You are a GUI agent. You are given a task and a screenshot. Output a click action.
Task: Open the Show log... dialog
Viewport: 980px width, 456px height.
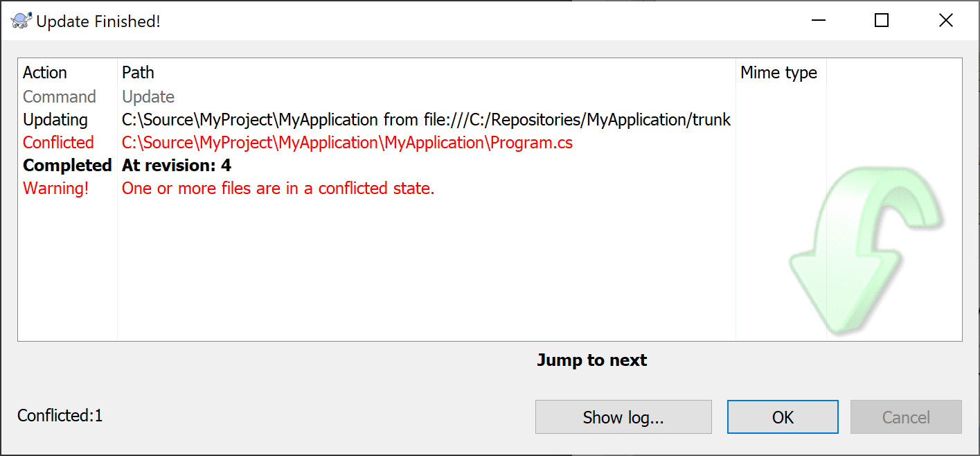point(623,417)
